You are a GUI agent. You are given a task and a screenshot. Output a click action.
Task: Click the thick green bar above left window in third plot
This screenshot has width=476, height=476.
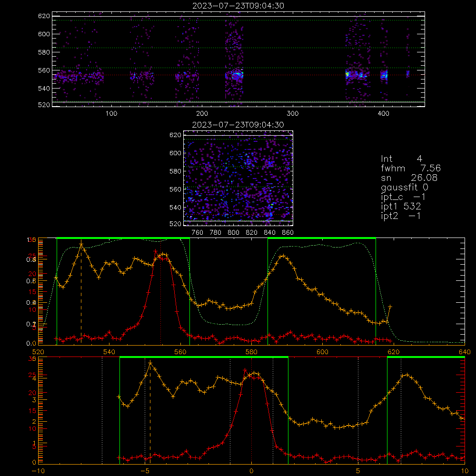point(123,238)
